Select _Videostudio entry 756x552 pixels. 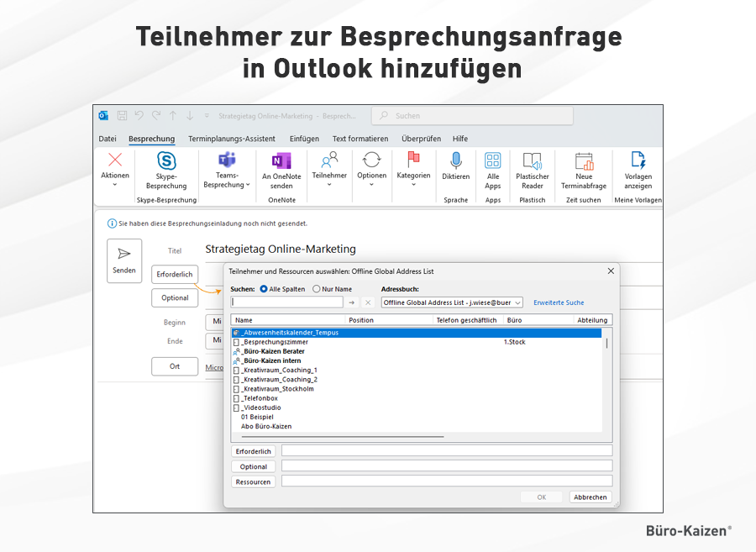(x=417, y=407)
